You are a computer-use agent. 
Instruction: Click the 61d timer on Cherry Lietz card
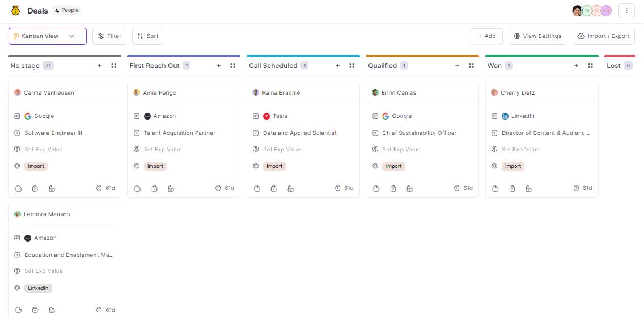pyautogui.click(x=583, y=188)
